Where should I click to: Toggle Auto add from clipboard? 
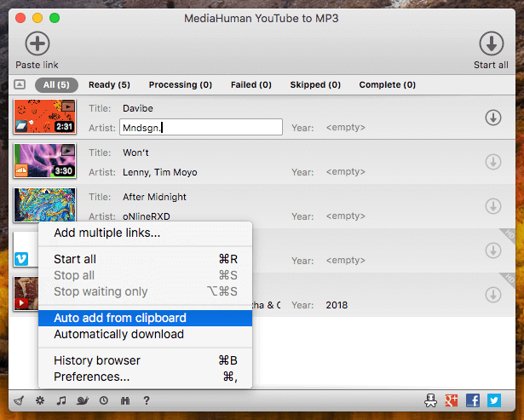click(x=146, y=318)
